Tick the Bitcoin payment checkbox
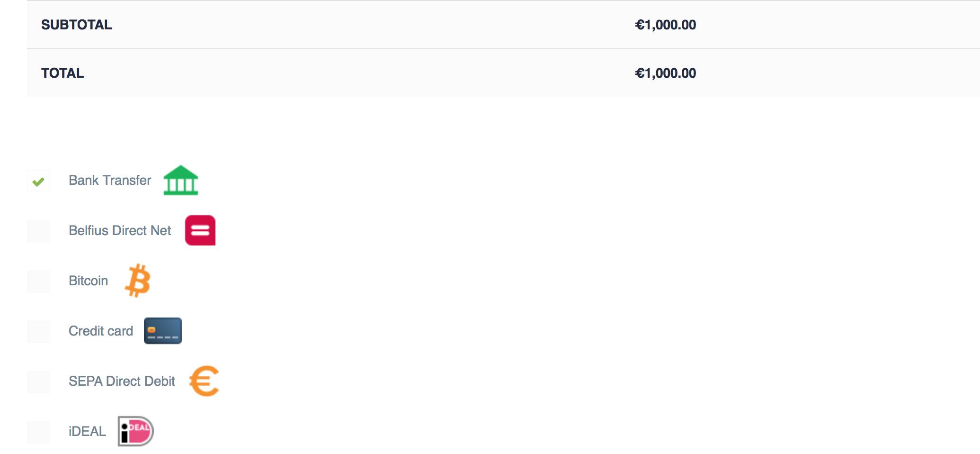Viewport: 980px width, 454px height. (x=38, y=281)
